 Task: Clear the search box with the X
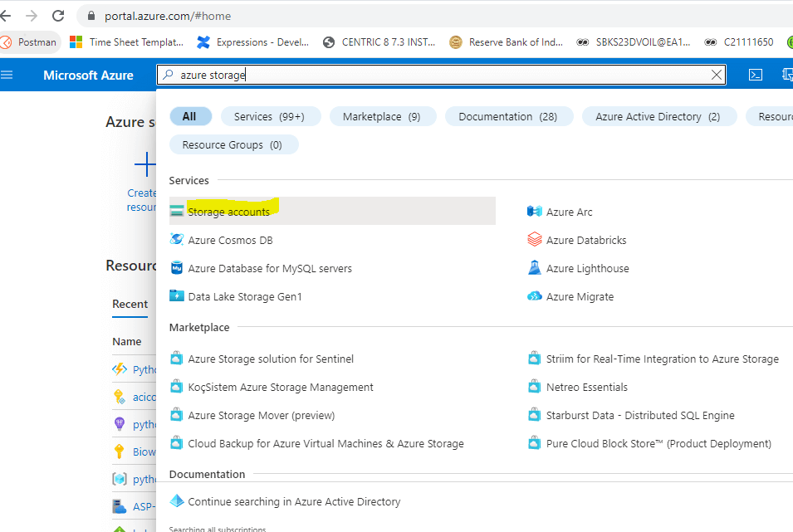coord(716,75)
